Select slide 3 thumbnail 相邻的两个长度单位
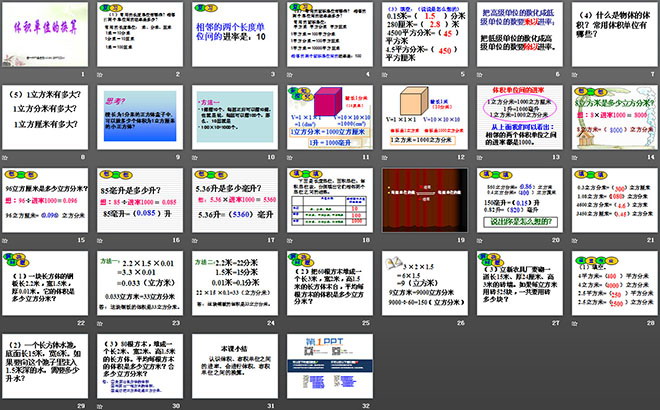Image resolution: width=660 pixels, height=410 pixels. 235,35
